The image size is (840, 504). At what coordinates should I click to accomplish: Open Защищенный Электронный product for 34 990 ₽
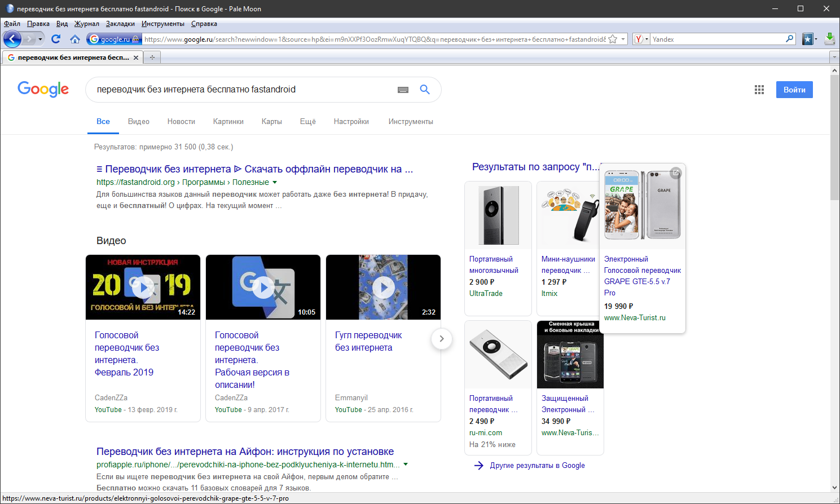tap(568, 404)
